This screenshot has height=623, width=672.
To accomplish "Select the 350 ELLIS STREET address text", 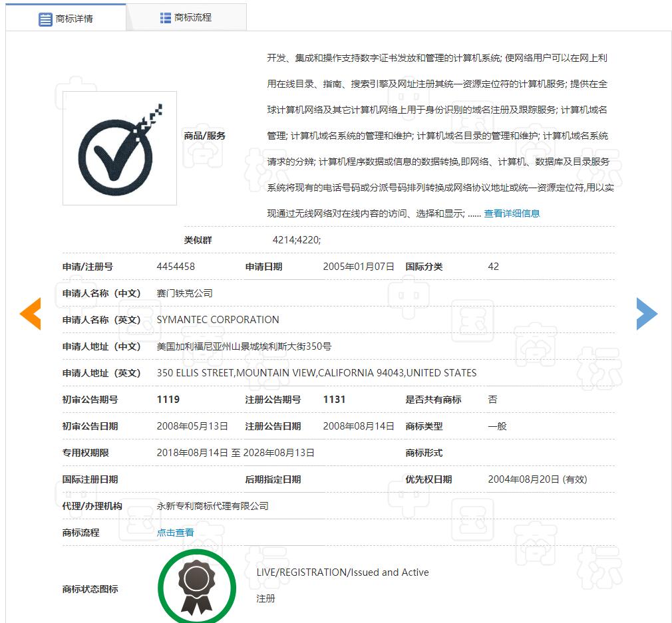I will click(x=317, y=372).
